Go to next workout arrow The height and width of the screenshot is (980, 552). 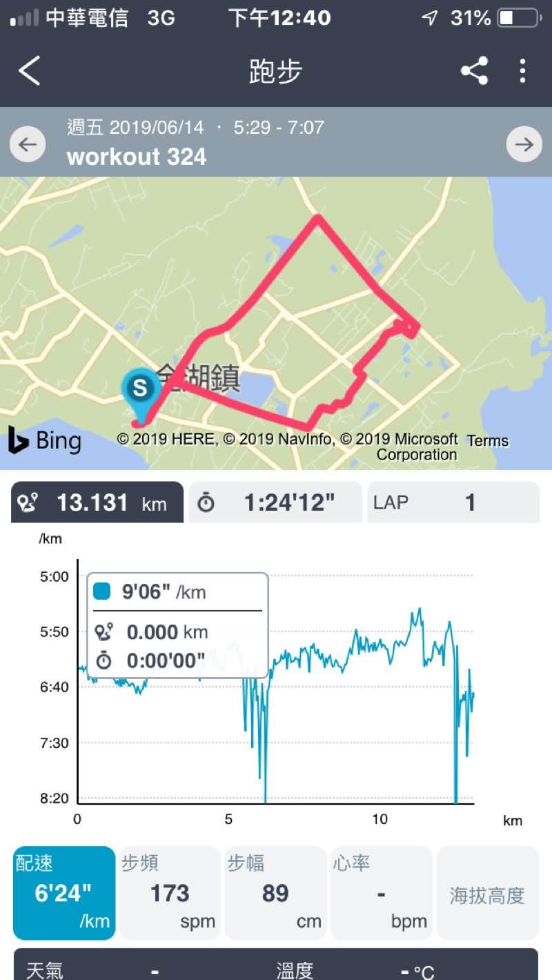(x=524, y=144)
